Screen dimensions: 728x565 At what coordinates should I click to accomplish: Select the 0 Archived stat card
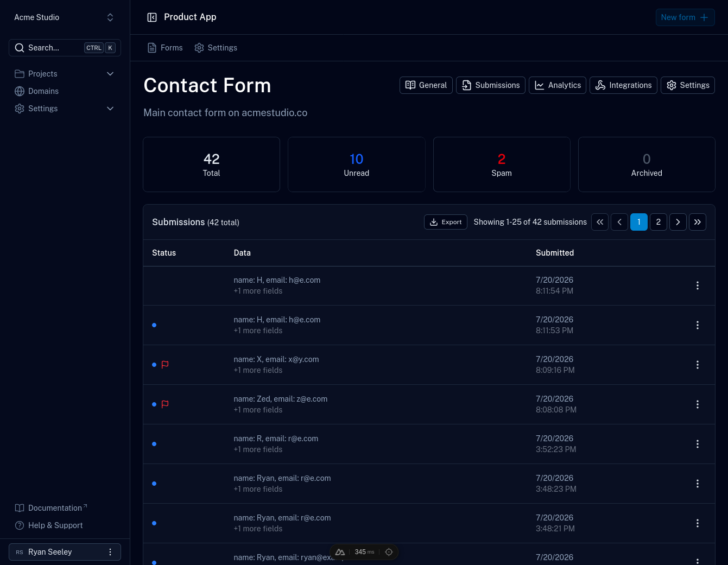pyautogui.click(x=647, y=164)
